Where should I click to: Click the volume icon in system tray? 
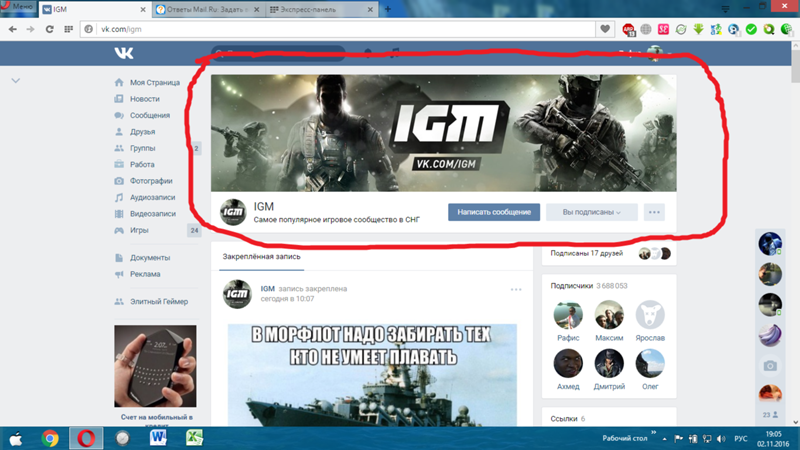(721, 439)
